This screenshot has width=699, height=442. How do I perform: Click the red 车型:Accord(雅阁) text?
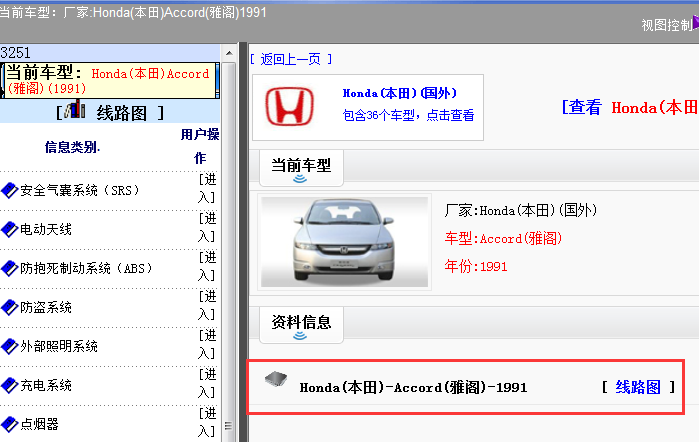pos(503,239)
